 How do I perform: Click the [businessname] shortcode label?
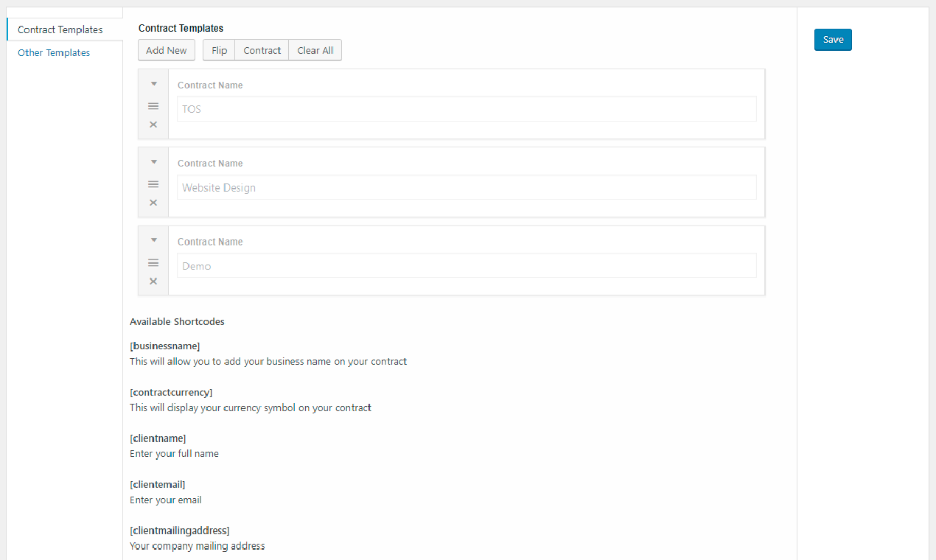point(165,346)
